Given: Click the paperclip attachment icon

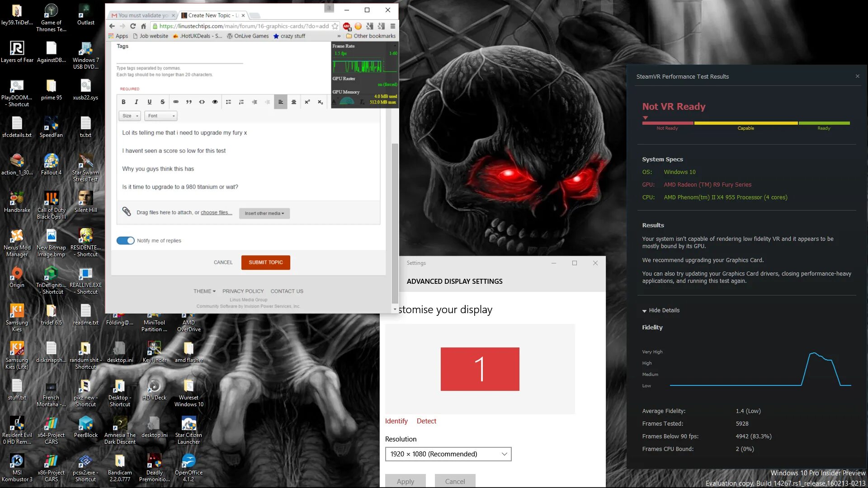Looking at the screenshot, I should point(127,211).
